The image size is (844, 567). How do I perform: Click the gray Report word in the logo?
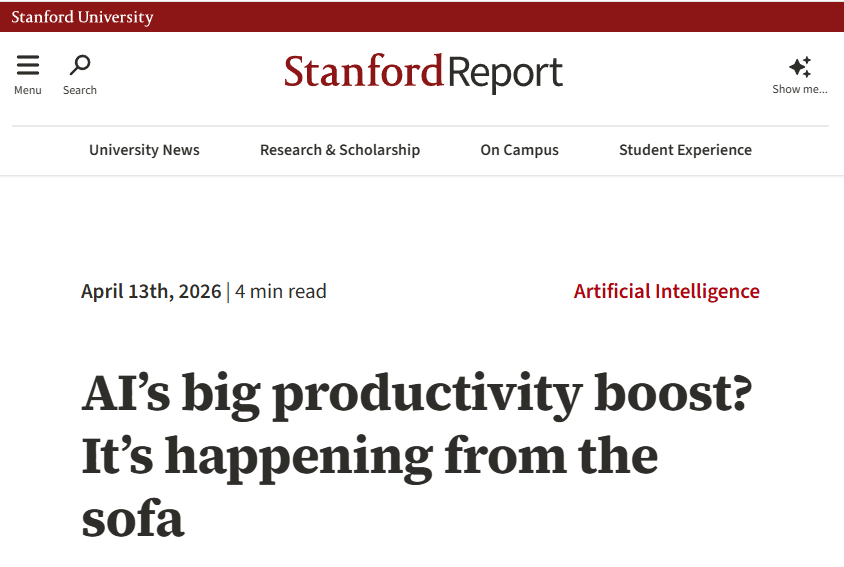click(x=505, y=73)
